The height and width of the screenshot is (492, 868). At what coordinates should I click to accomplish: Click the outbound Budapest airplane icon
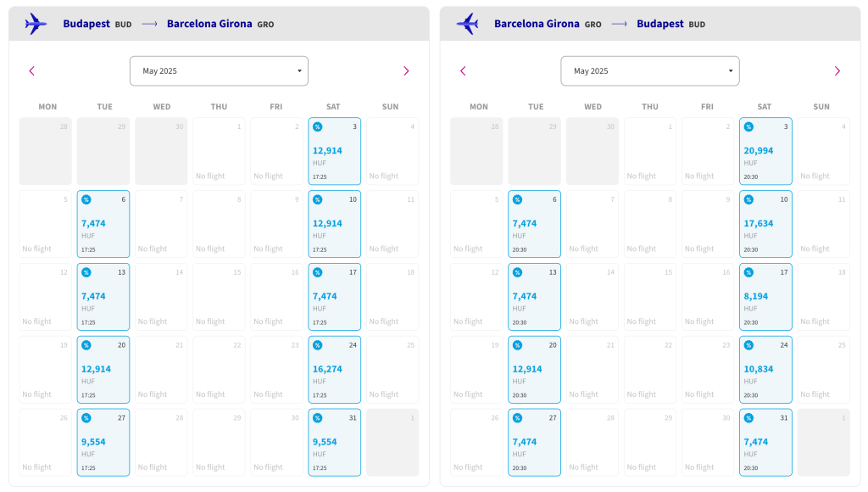[36, 24]
